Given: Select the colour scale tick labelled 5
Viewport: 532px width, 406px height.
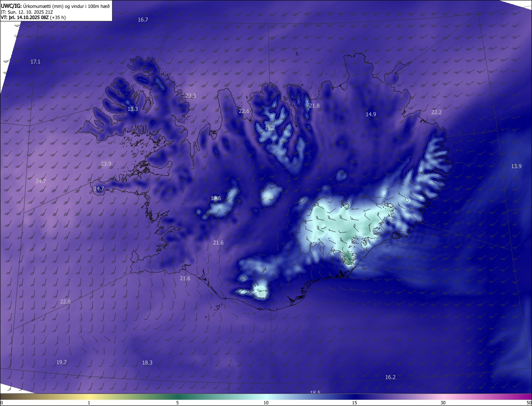Looking at the screenshot, I should 177,403.
